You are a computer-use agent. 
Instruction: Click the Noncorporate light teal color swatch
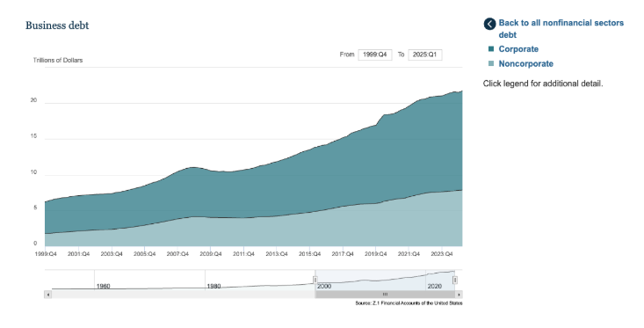(491, 63)
